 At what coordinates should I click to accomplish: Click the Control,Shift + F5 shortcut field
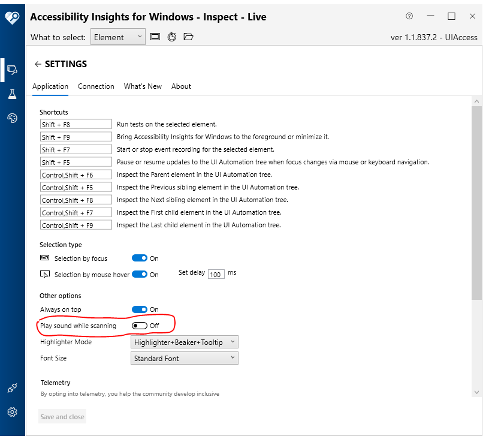click(76, 187)
